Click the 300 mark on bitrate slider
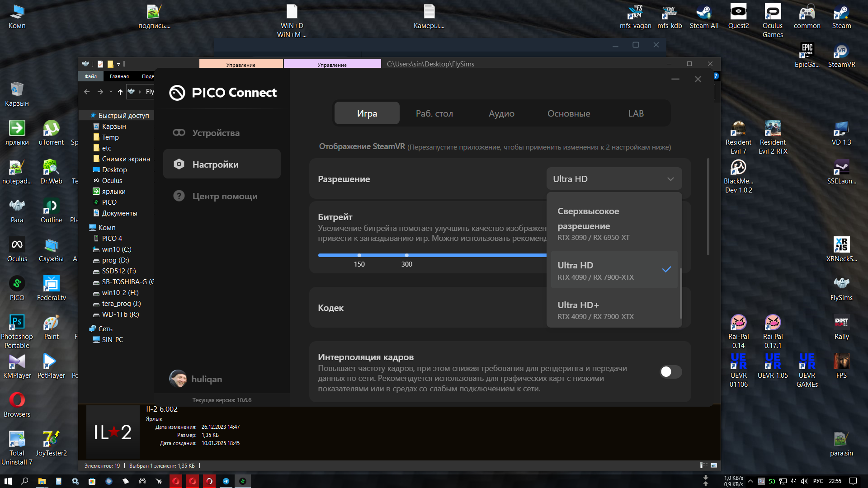Image resolution: width=868 pixels, height=488 pixels. (x=406, y=255)
